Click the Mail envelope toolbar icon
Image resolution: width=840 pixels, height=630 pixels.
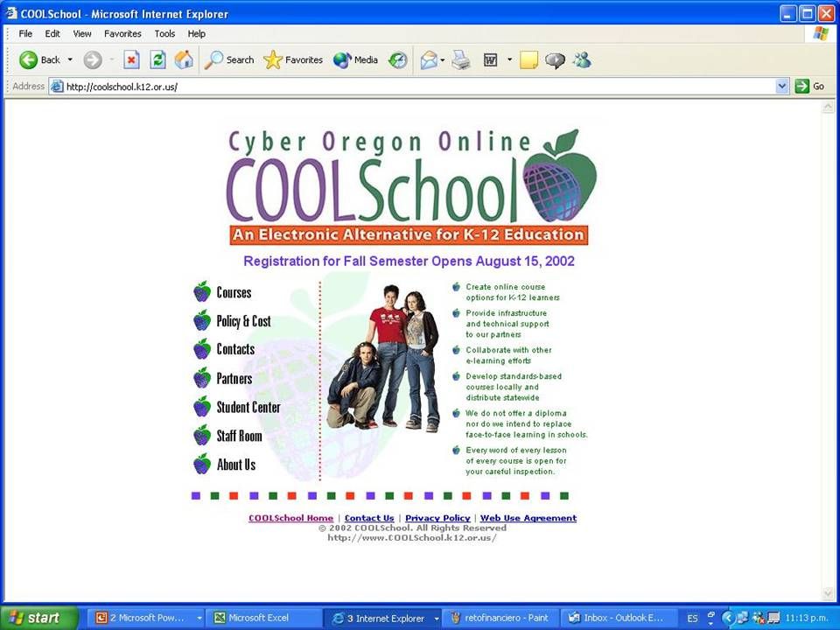point(429,60)
